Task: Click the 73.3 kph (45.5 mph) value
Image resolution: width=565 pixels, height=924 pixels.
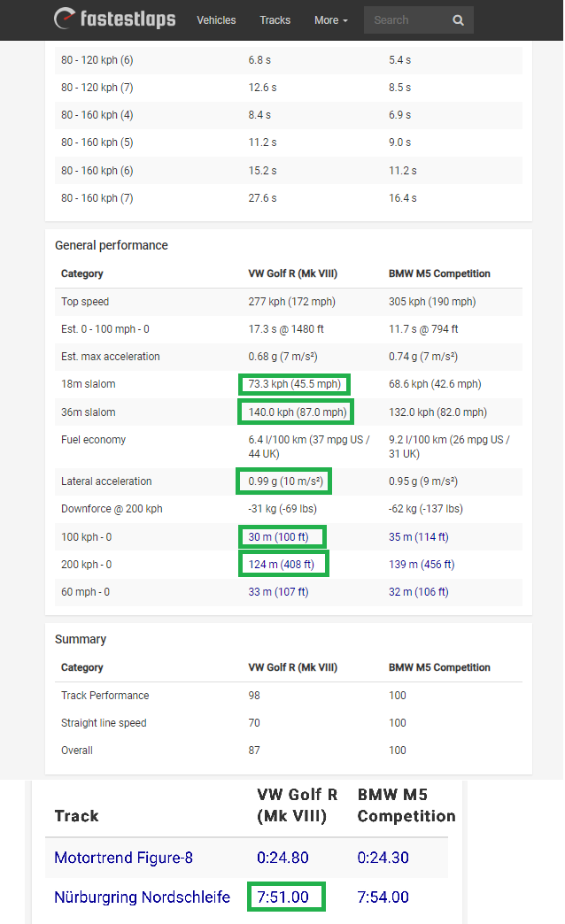Action: coord(294,383)
